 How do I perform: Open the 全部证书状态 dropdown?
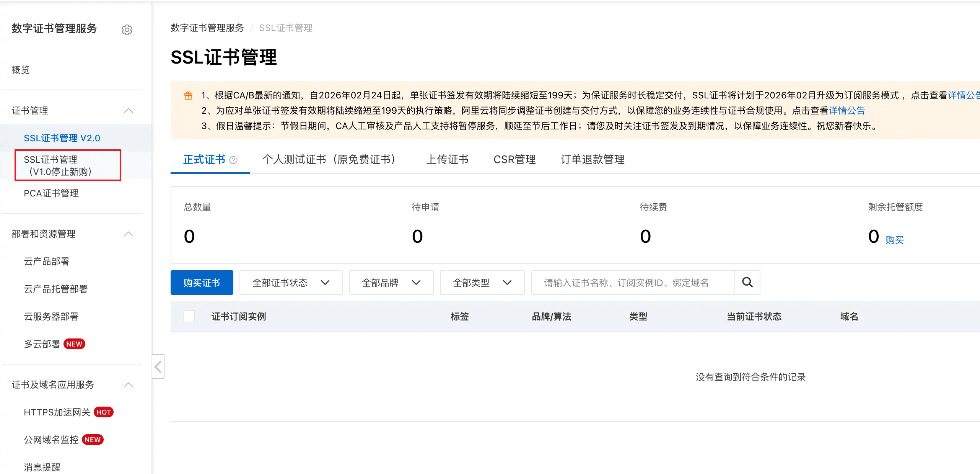click(x=291, y=283)
